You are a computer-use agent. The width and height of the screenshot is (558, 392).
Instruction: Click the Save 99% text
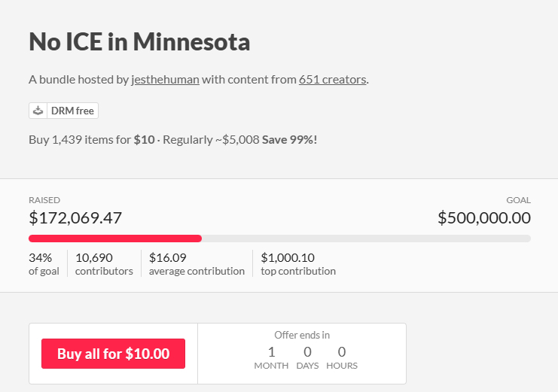[289, 139]
